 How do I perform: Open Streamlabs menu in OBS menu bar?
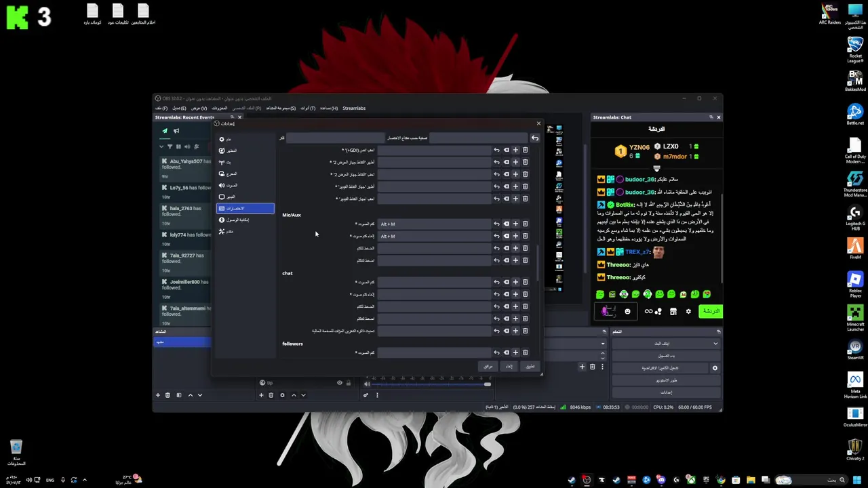[354, 108]
